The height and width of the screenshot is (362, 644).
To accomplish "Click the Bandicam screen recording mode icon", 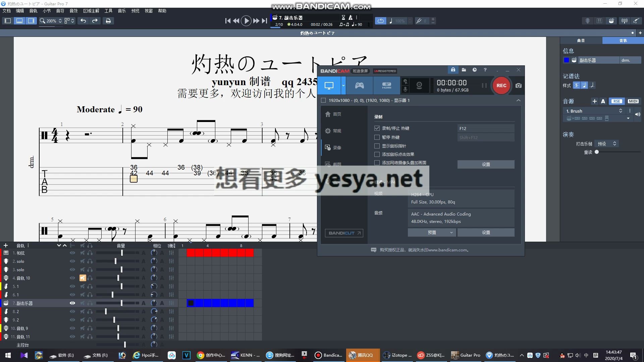I will 329,85.
